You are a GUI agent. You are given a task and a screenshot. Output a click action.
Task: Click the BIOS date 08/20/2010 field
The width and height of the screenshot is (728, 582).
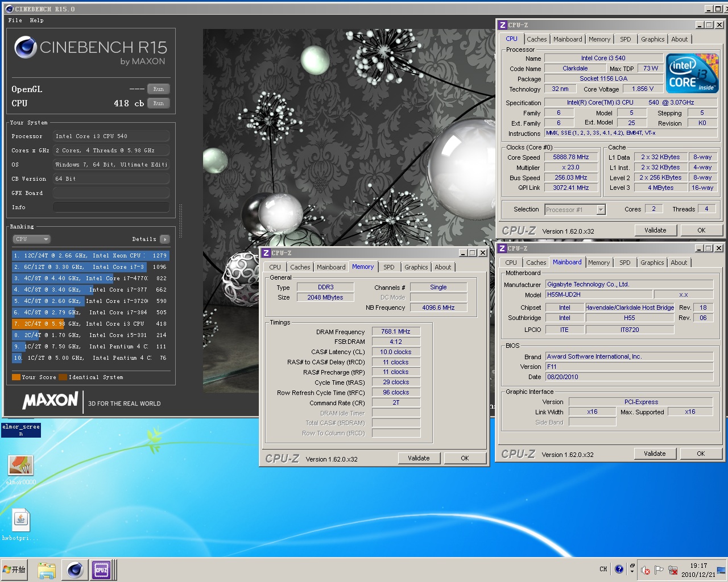pos(629,377)
